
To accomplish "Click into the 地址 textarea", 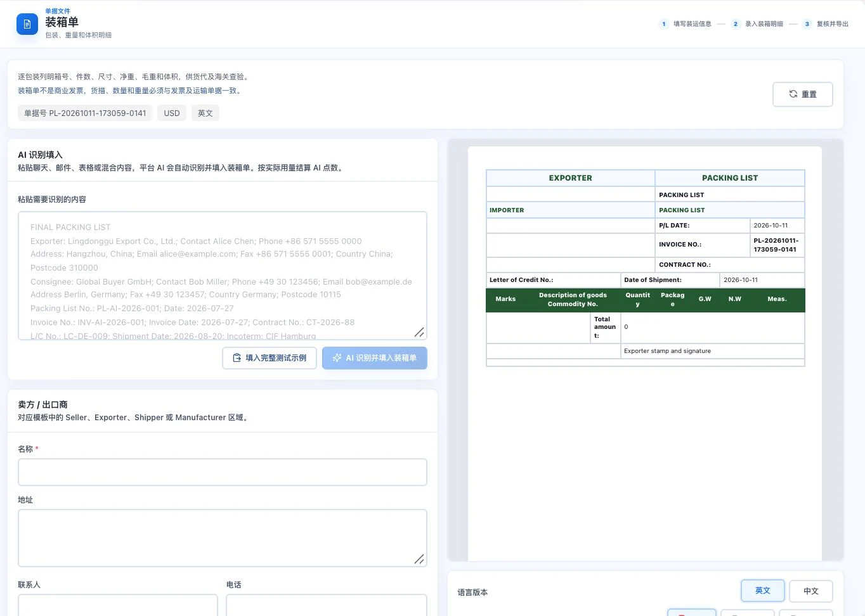I will tap(223, 538).
